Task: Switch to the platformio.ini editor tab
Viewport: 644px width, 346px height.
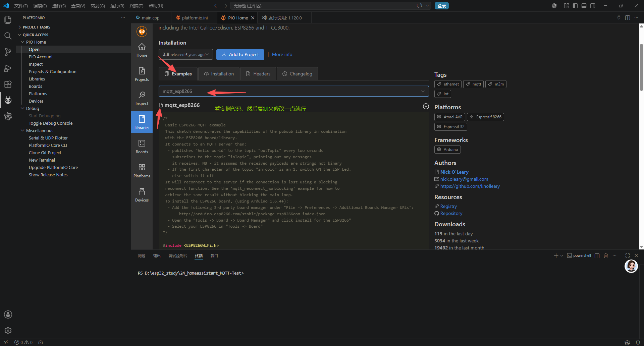Action: (194, 18)
